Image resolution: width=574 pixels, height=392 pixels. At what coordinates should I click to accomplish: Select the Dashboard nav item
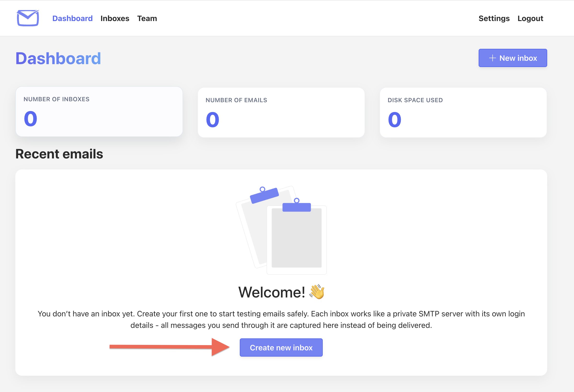(72, 18)
